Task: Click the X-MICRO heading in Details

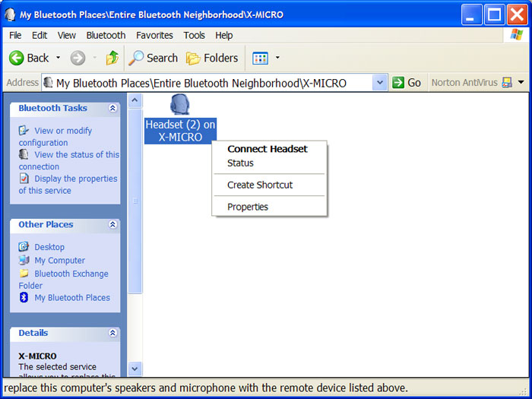Action: click(x=38, y=356)
